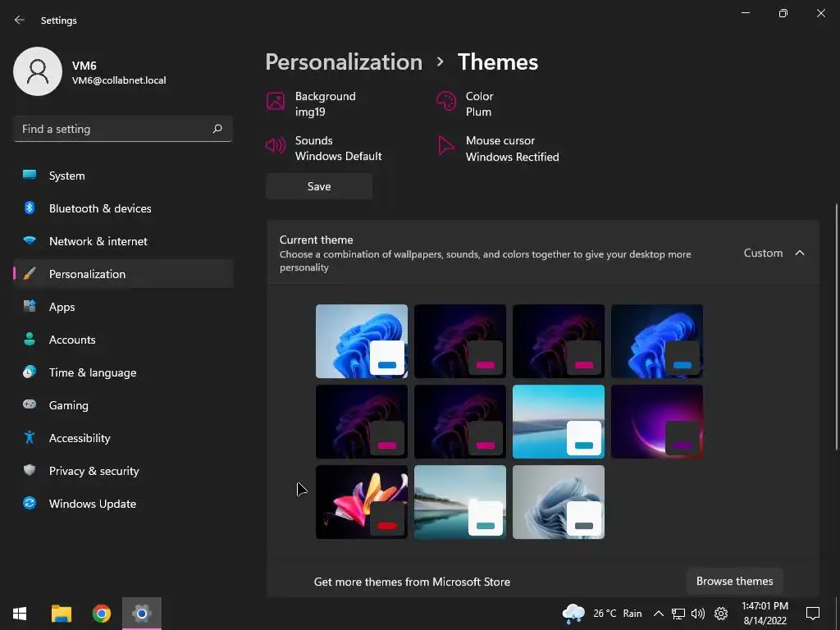
Task: Open System settings
Action: (x=123, y=176)
